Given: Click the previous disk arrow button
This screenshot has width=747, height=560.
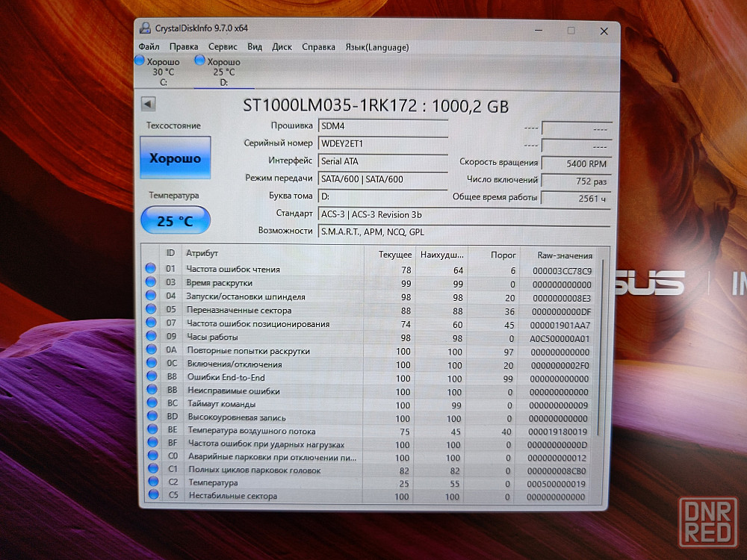Looking at the screenshot, I should pos(148,104).
